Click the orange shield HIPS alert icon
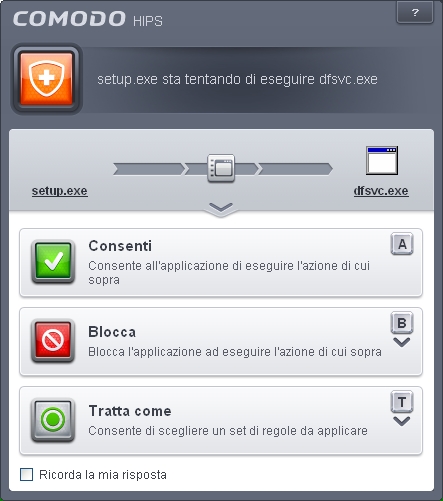 [x=46, y=79]
